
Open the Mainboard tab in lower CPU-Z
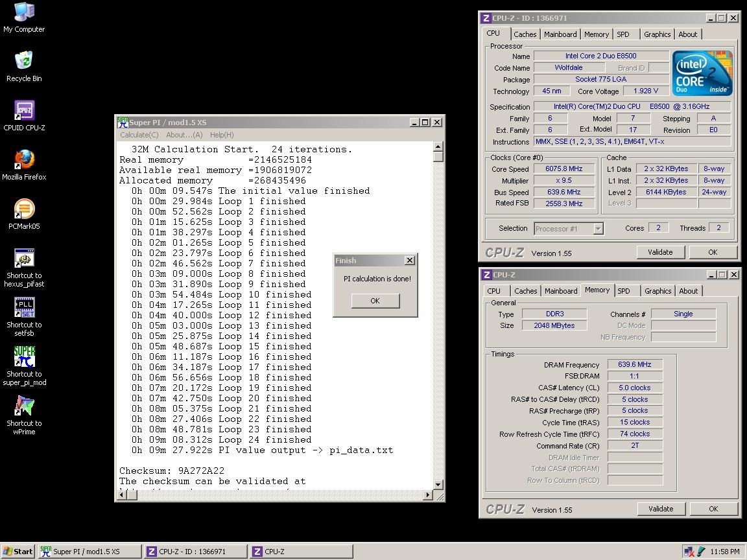[x=561, y=291]
